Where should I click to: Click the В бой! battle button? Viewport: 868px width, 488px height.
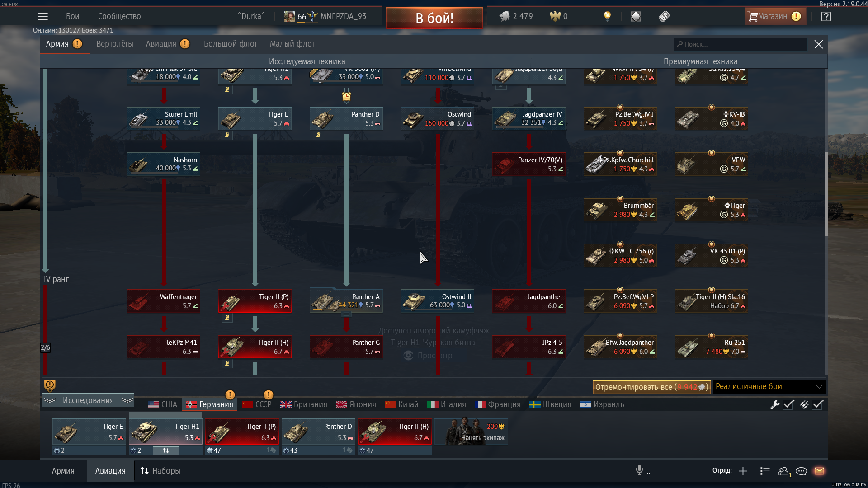coord(434,18)
